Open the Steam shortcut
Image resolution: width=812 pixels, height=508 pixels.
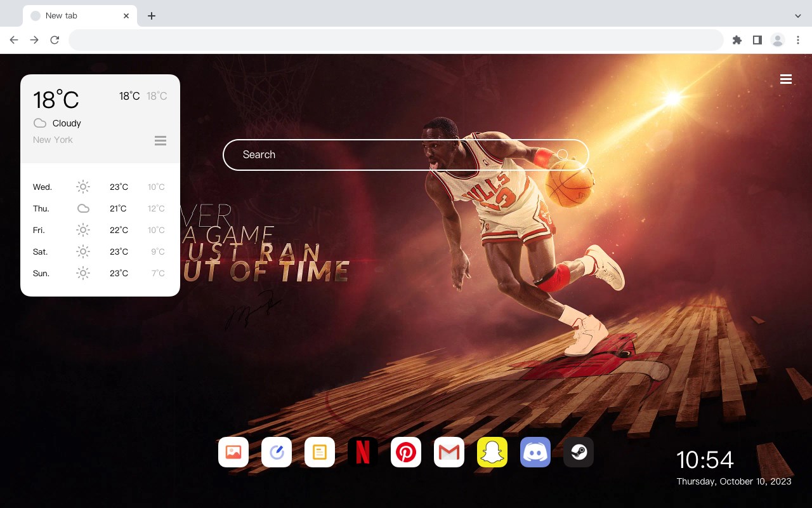(x=579, y=452)
